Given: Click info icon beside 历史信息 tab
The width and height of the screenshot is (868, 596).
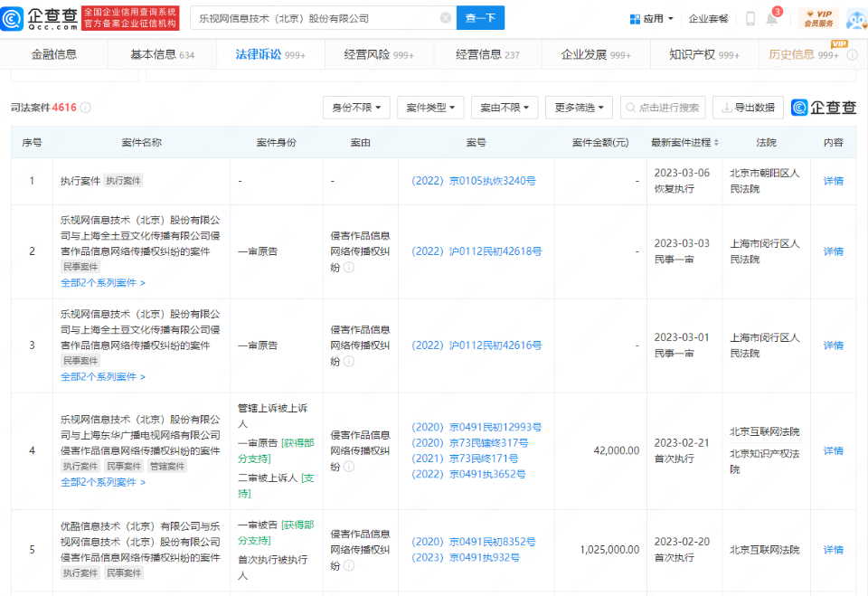Looking at the screenshot, I should point(853,55).
